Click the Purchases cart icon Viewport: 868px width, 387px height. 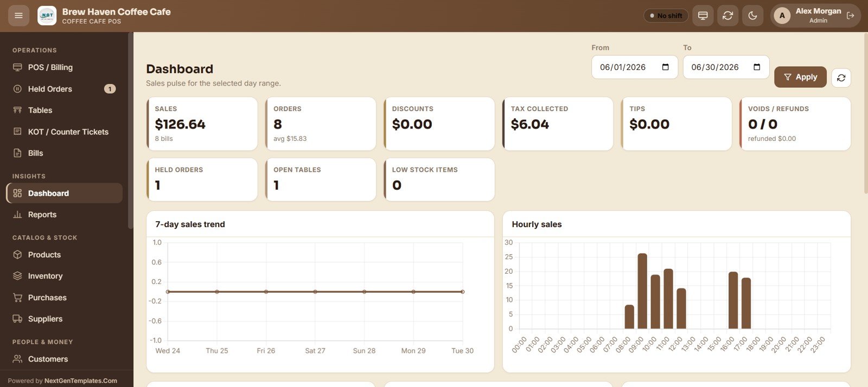tap(17, 298)
